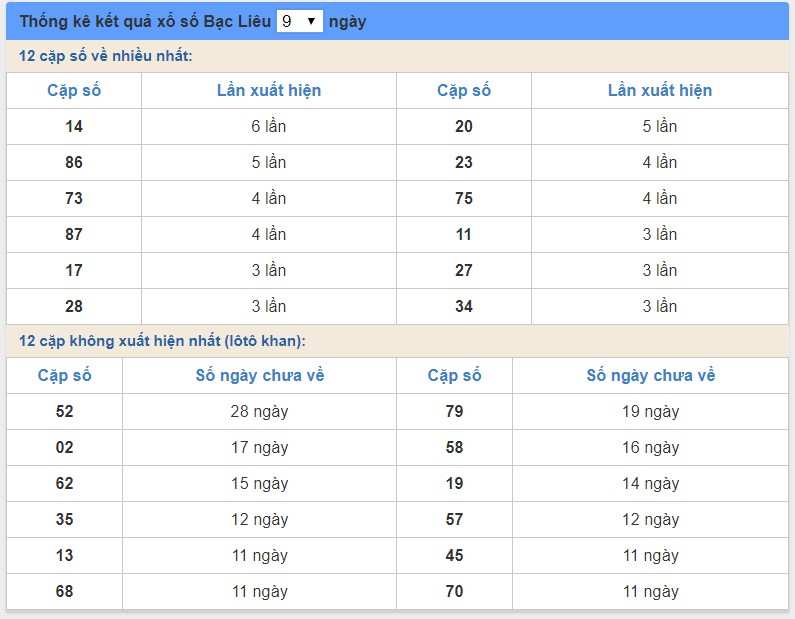Select pair number 75 cell
The width and height of the screenshot is (795, 619).
(464, 198)
